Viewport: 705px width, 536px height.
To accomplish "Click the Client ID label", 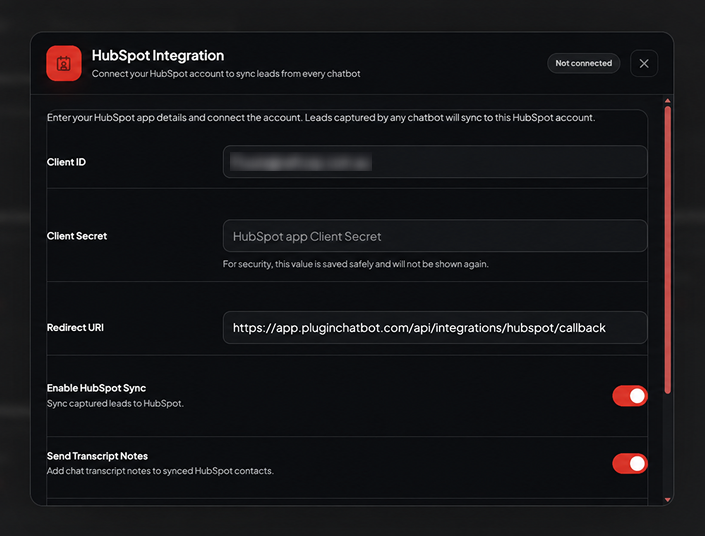I will click(x=66, y=162).
